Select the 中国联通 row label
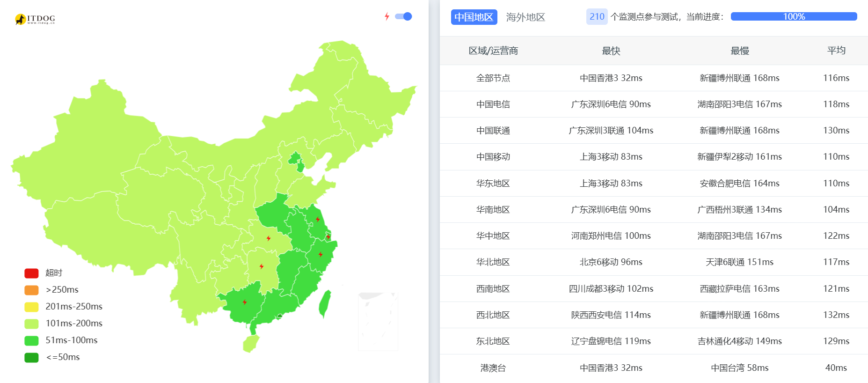The image size is (868, 383). [x=493, y=131]
